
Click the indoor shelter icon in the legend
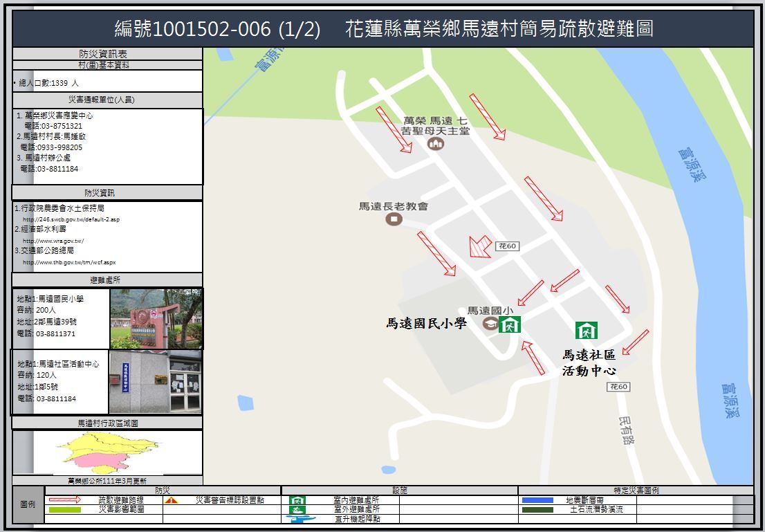click(297, 500)
